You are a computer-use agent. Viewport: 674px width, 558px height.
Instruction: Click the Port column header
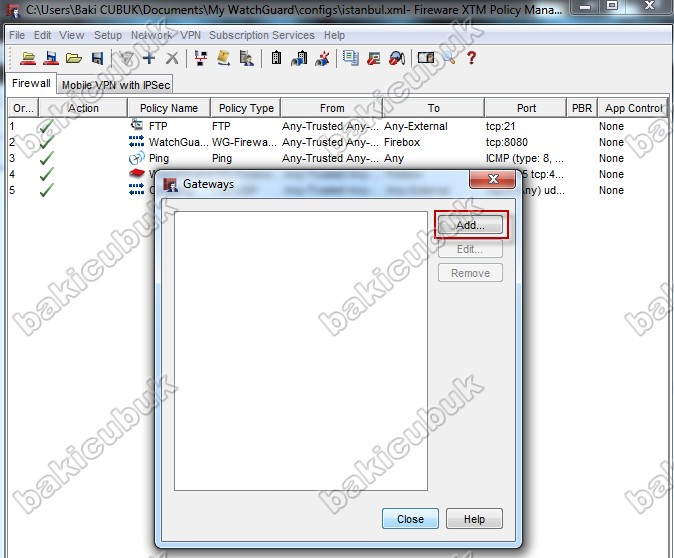click(526, 108)
